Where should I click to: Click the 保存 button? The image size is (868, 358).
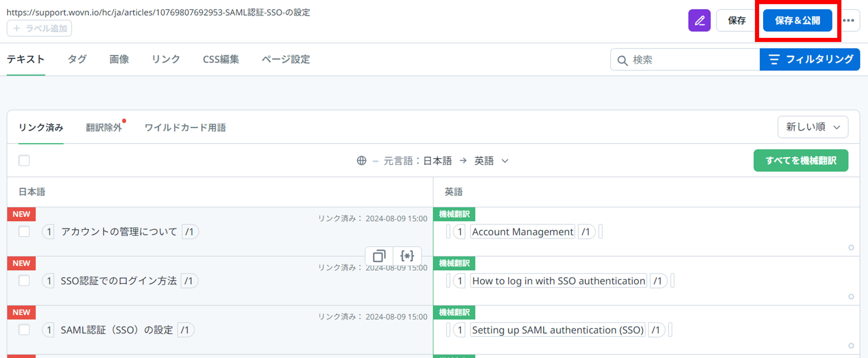pyautogui.click(x=736, y=21)
